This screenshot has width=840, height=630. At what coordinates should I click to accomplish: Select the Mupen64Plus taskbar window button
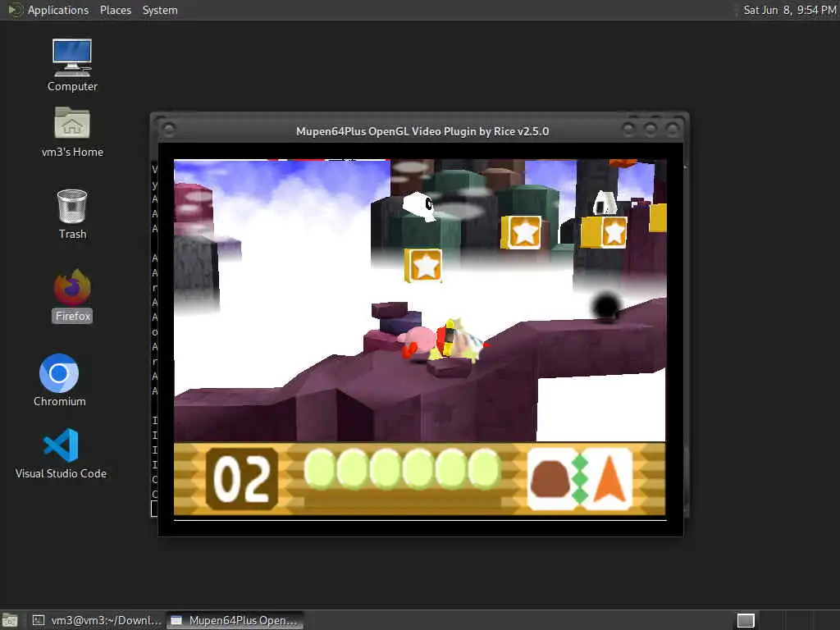[x=235, y=620]
